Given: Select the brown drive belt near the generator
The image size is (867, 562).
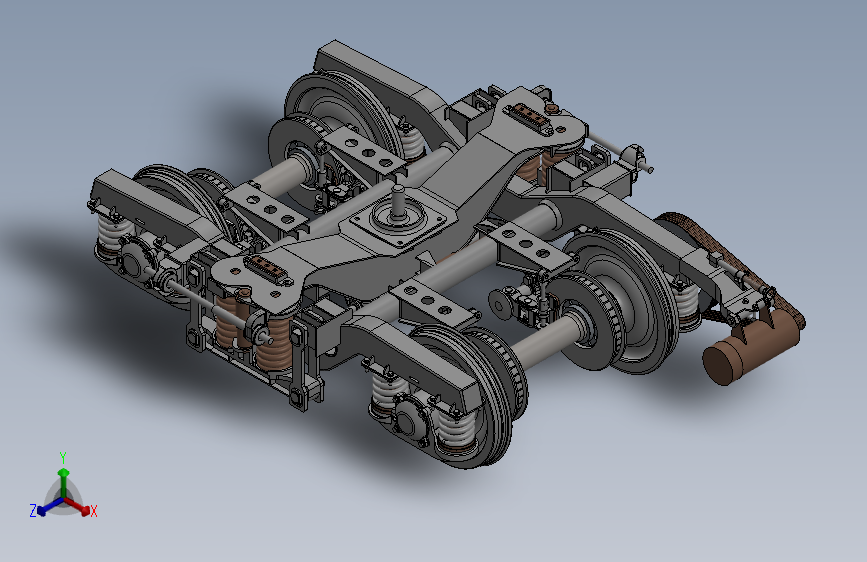Looking at the screenshot, I should pyautogui.click(x=734, y=263).
